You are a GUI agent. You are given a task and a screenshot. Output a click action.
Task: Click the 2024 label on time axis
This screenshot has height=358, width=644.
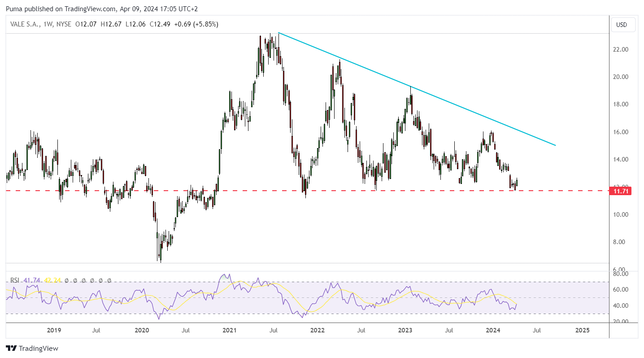[493, 330]
